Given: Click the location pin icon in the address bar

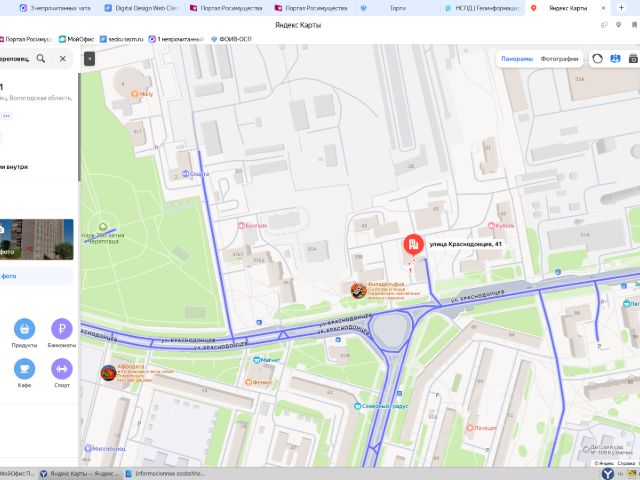Looking at the screenshot, I should point(619,25).
